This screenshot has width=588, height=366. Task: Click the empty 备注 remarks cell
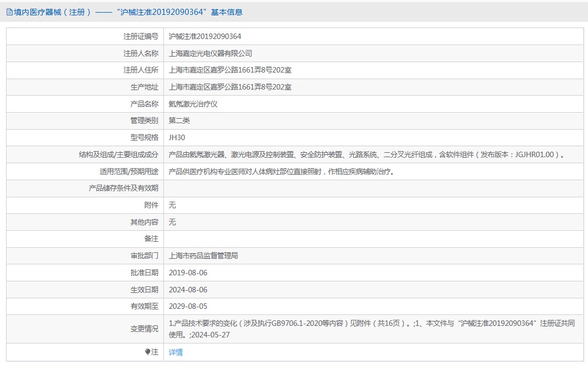pos(373,239)
